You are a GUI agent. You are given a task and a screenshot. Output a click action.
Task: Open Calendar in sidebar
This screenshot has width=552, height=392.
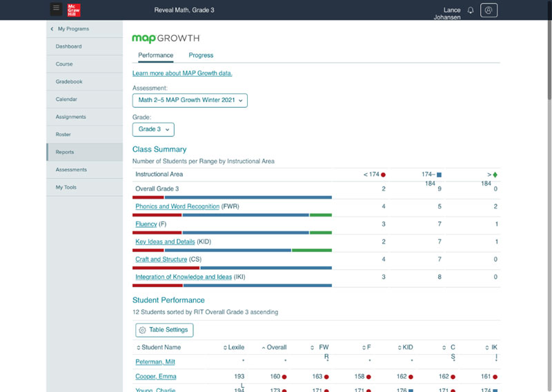pyautogui.click(x=84, y=99)
